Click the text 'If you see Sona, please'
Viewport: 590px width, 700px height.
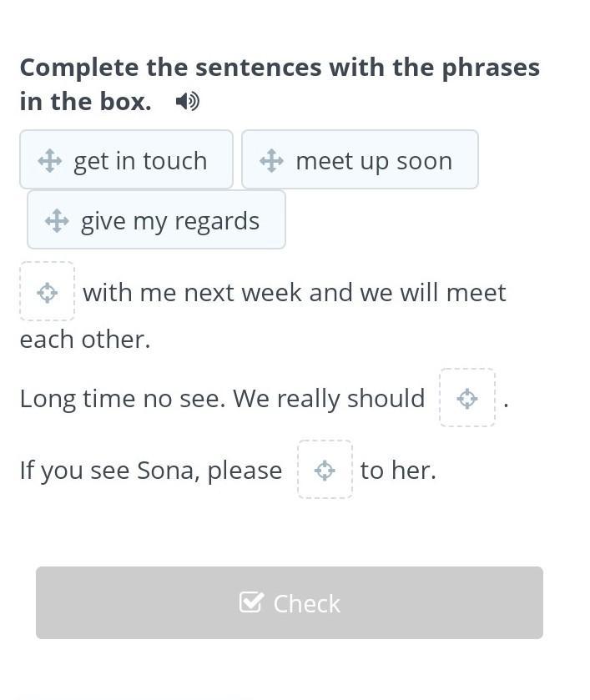click(x=151, y=471)
